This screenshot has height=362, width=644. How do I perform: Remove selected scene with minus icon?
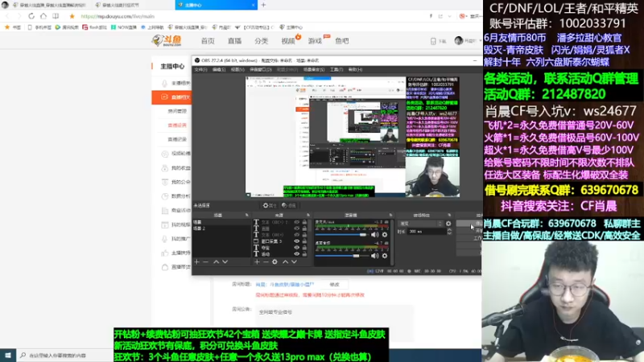point(206,262)
